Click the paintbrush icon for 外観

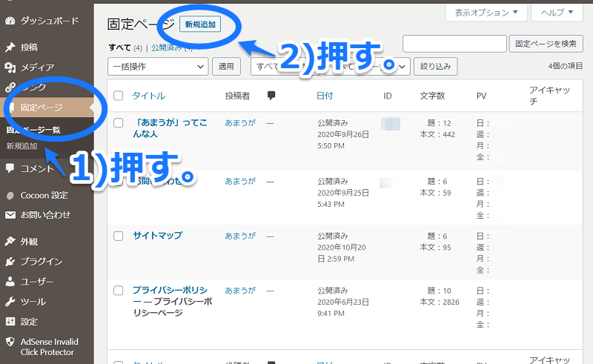pyautogui.click(x=10, y=241)
